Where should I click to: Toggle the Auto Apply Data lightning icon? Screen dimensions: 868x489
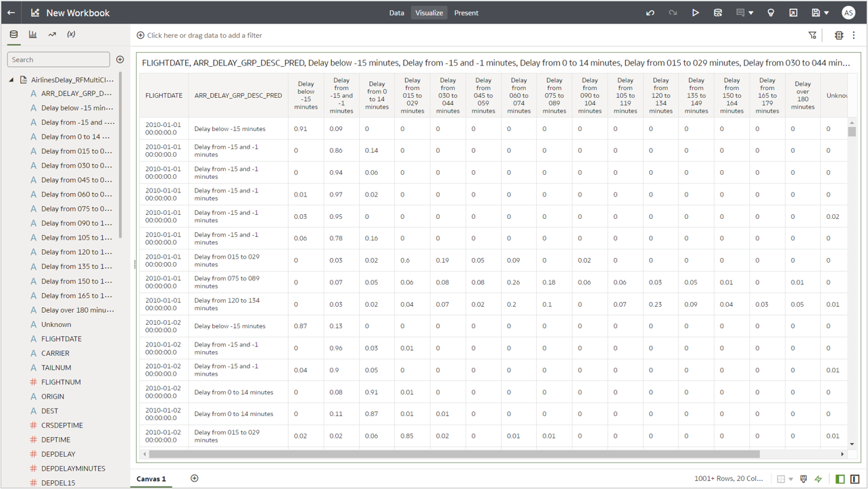(x=819, y=479)
